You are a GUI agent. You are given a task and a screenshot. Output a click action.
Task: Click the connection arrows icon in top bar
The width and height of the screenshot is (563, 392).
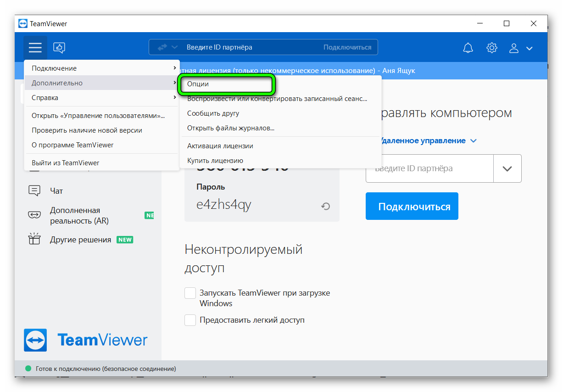[x=162, y=47]
